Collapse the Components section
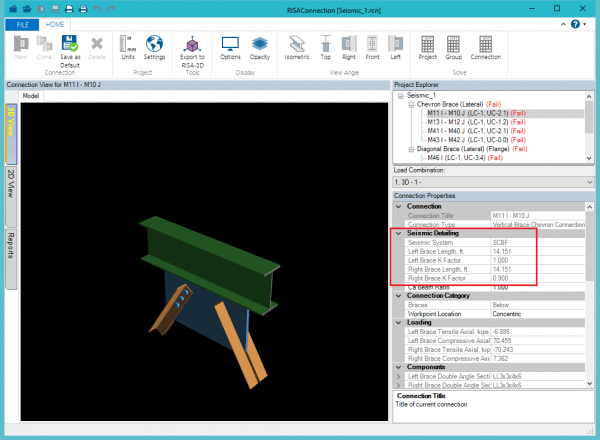 (x=398, y=367)
